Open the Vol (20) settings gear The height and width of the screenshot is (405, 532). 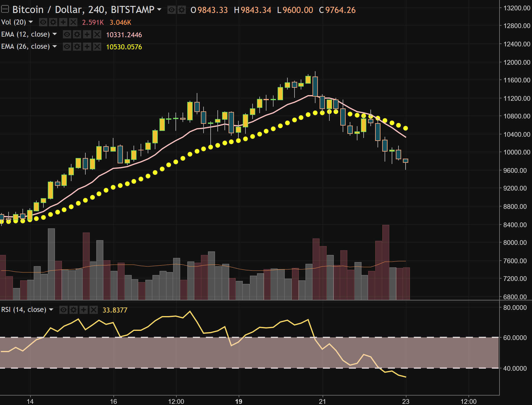[53, 22]
